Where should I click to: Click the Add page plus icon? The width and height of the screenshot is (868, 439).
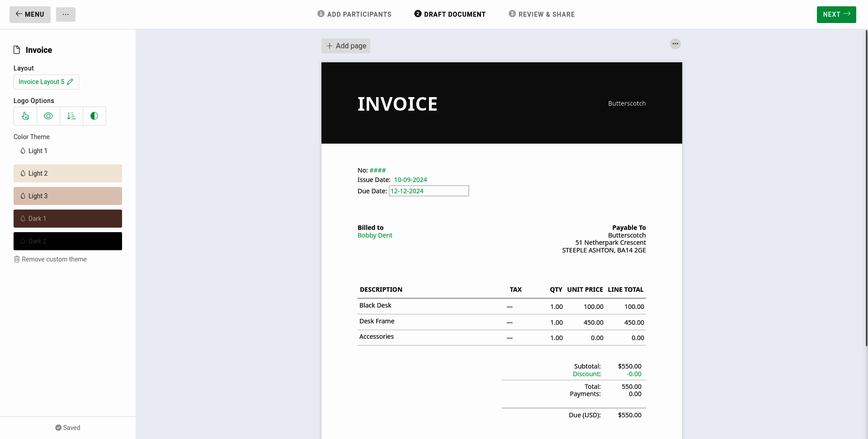click(330, 46)
